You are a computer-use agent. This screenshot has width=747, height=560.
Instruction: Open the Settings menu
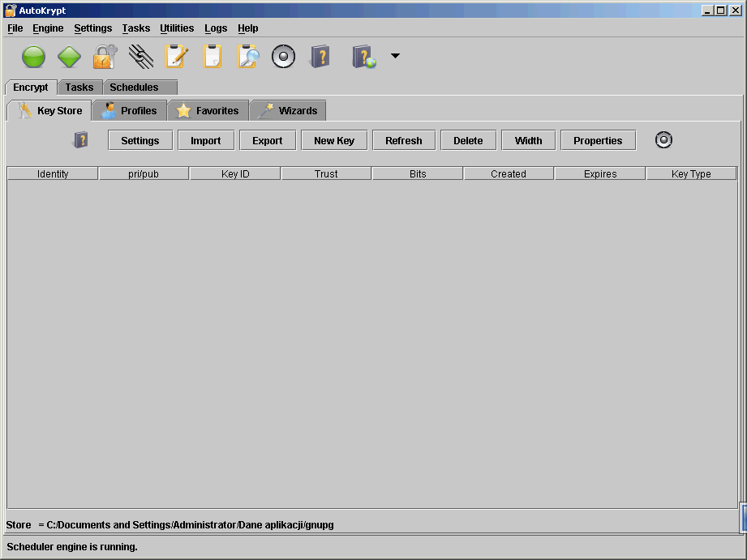coord(93,28)
